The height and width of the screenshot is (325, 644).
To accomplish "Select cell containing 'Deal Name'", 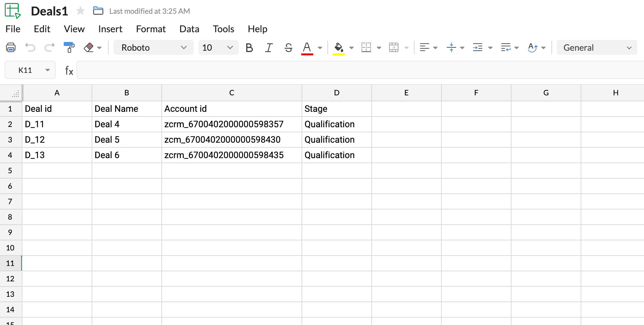I will (x=127, y=109).
